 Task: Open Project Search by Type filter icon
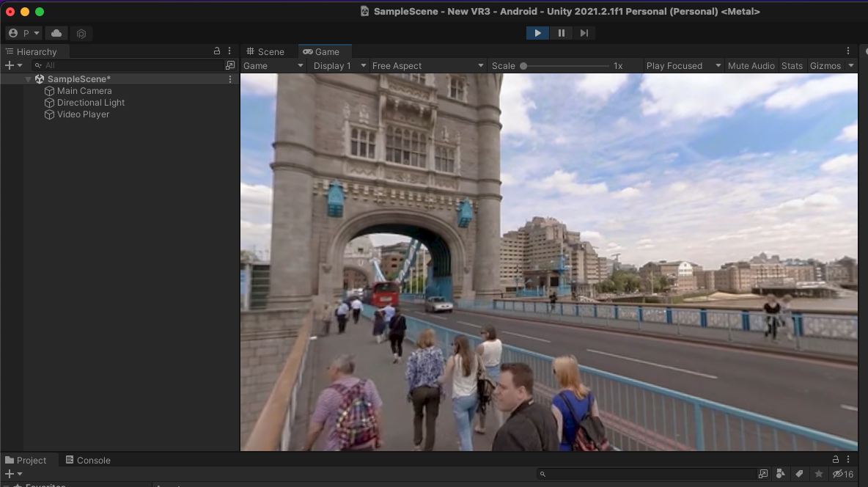point(781,474)
